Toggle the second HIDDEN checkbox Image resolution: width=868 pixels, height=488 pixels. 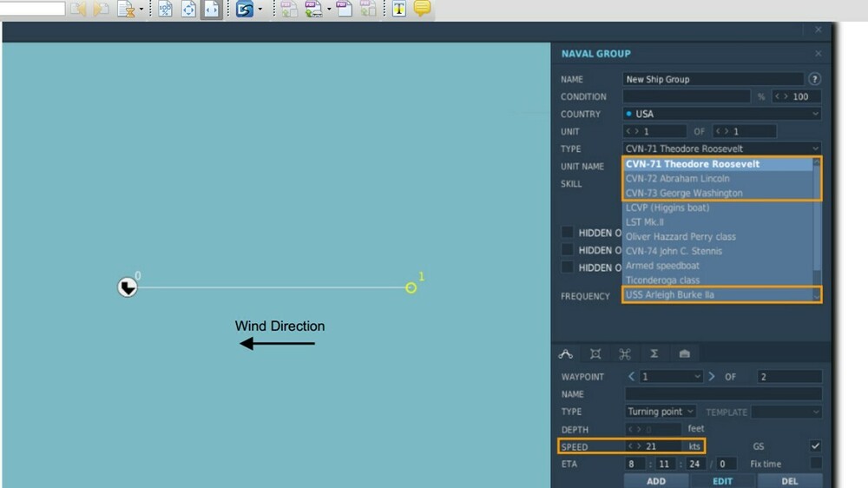point(568,250)
